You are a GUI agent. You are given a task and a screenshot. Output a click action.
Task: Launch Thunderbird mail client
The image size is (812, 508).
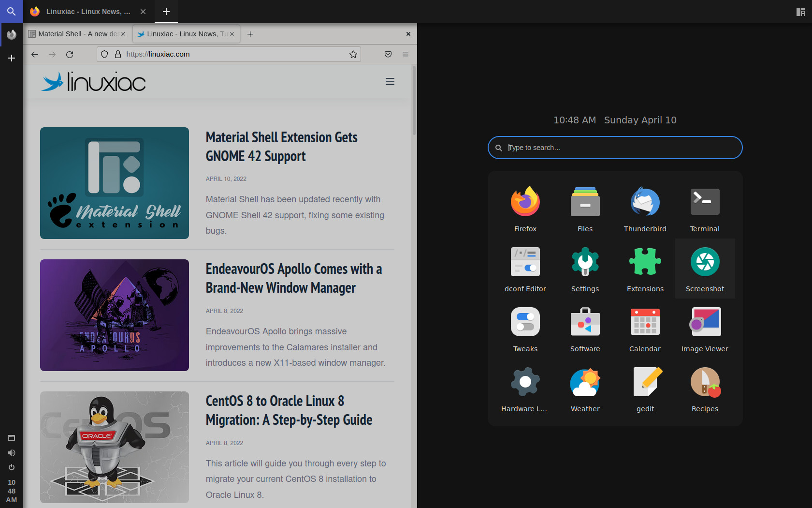[x=645, y=209]
